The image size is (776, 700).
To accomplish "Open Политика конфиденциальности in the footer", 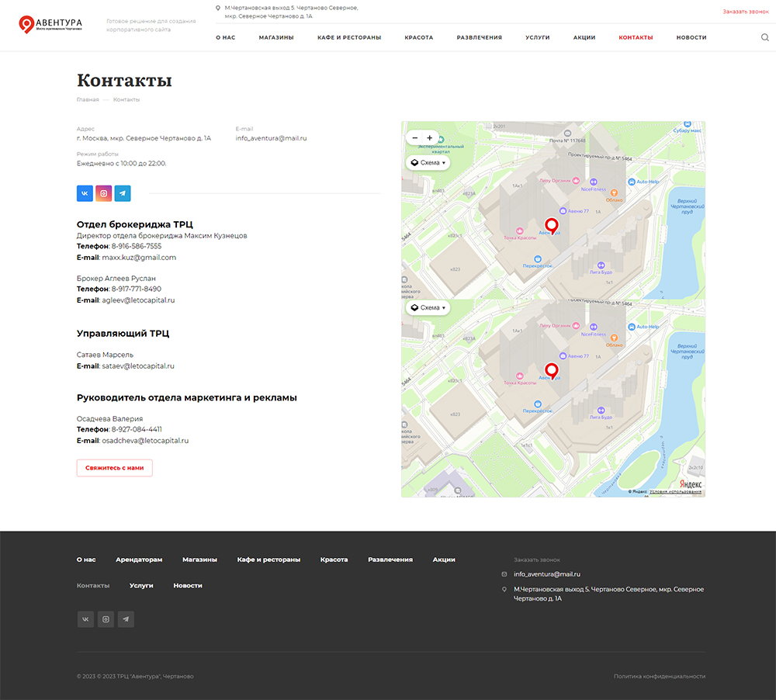I will click(659, 676).
